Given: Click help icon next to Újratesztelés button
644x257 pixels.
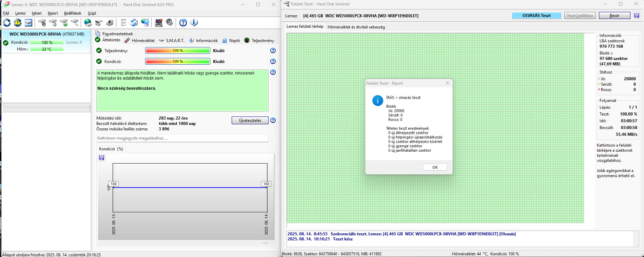Looking at the screenshot, I should (x=273, y=120).
